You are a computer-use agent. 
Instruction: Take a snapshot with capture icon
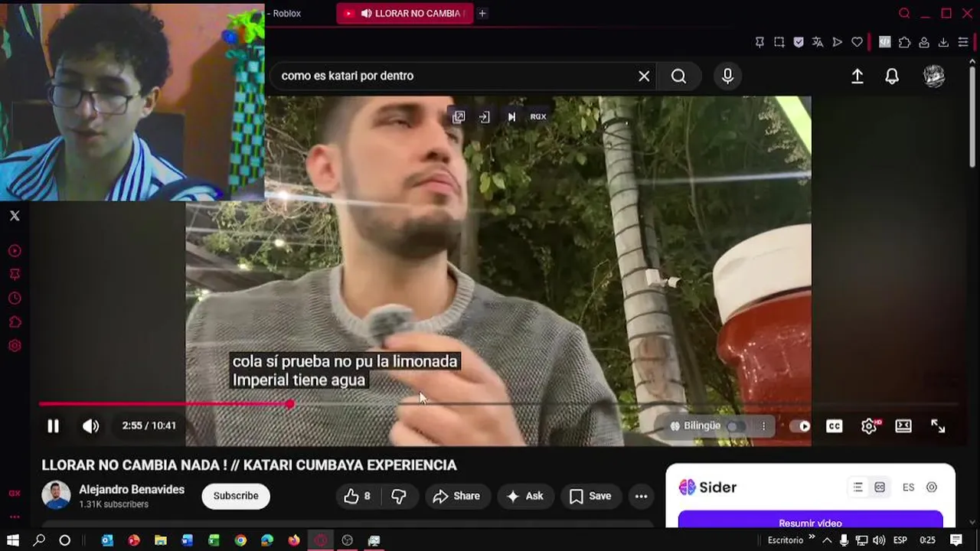(x=779, y=42)
